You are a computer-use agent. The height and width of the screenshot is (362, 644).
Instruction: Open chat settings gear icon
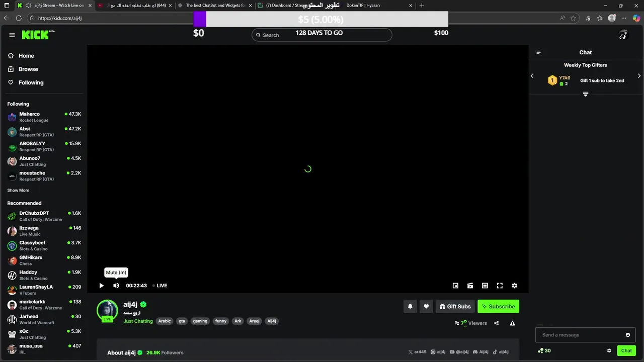(x=609, y=350)
